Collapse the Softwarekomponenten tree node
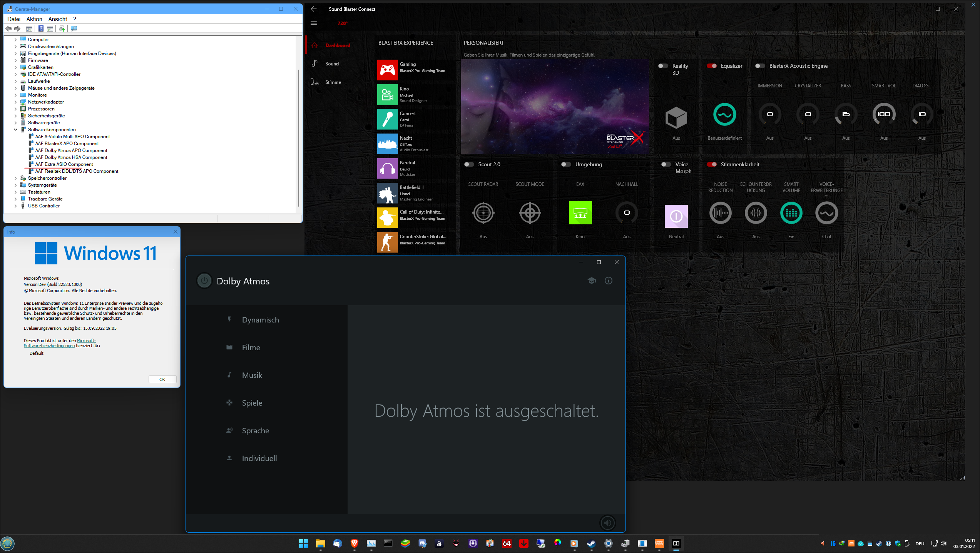Viewport: 980px width, 553px height. 16,130
